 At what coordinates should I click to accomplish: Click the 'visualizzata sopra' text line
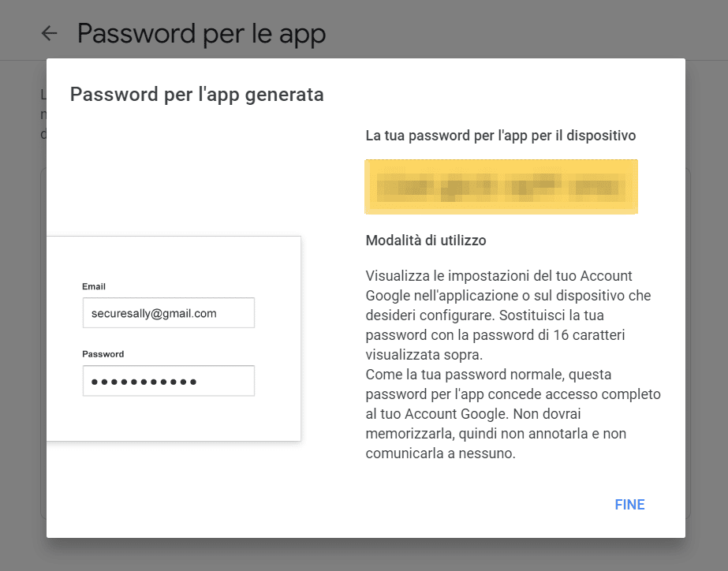tap(424, 355)
